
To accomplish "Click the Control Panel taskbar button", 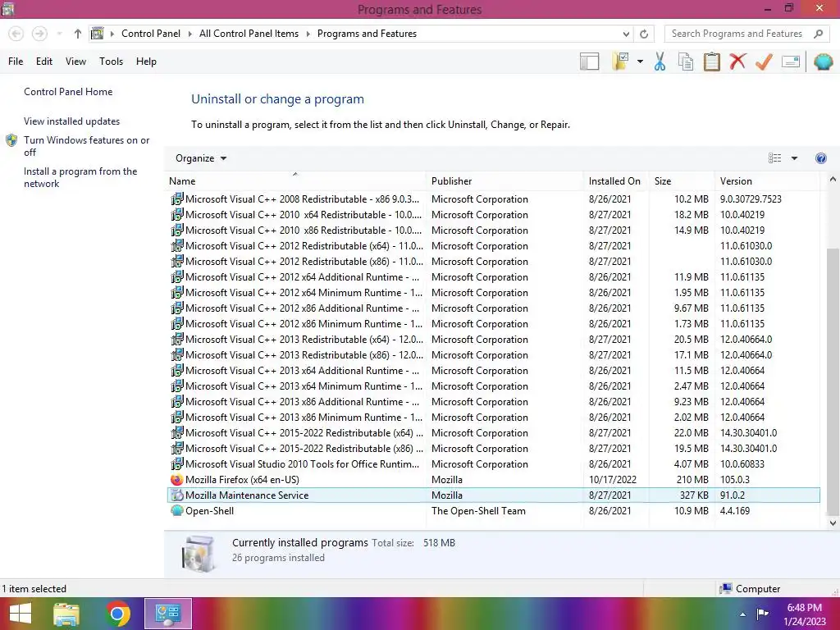I will [167, 614].
